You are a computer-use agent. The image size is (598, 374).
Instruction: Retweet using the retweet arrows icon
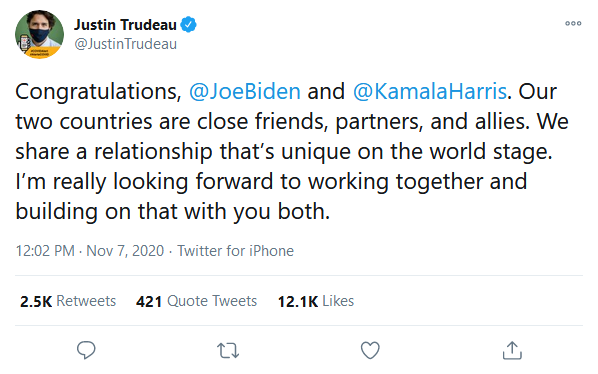(228, 350)
